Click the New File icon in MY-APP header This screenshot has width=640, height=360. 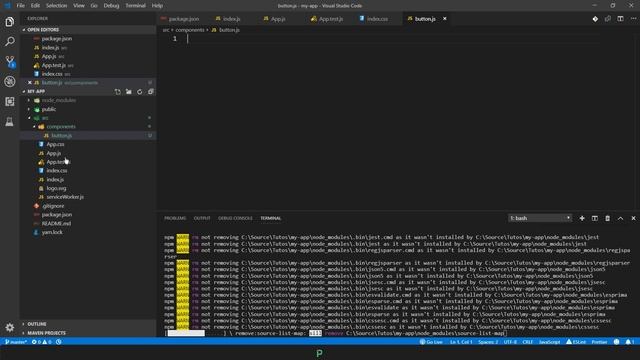pyautogui.click(x=118, y=92)
